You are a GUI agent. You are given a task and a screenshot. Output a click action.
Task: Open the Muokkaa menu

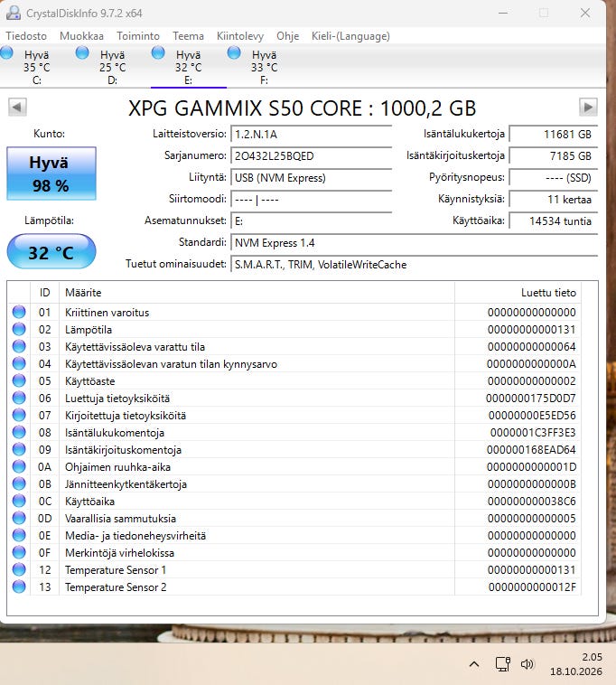point(81,36)
